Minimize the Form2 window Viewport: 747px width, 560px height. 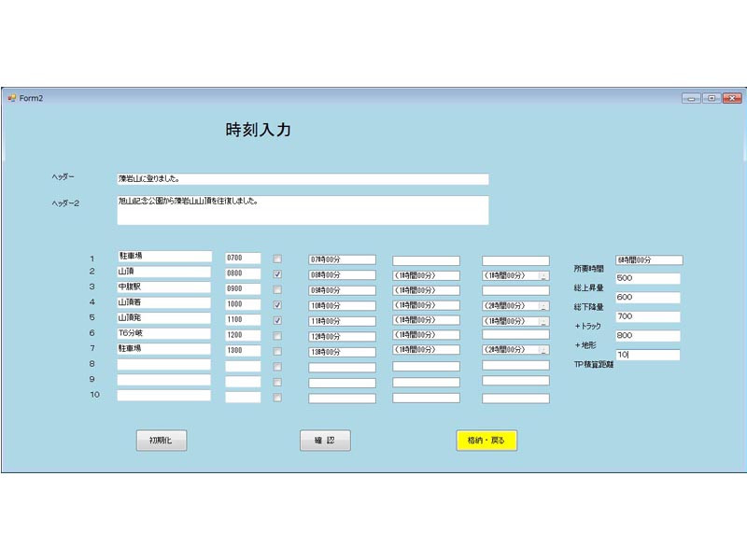[x=691, y=98]
